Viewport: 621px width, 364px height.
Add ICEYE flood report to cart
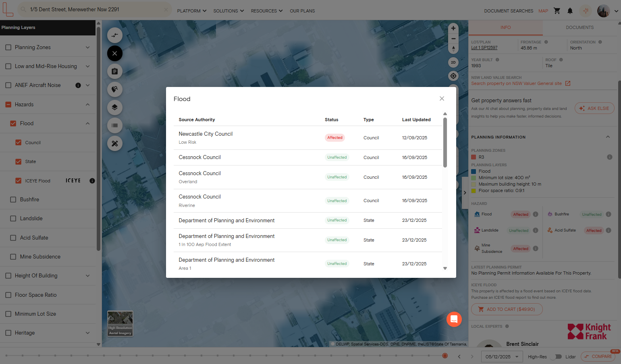(x=507, y=309)
